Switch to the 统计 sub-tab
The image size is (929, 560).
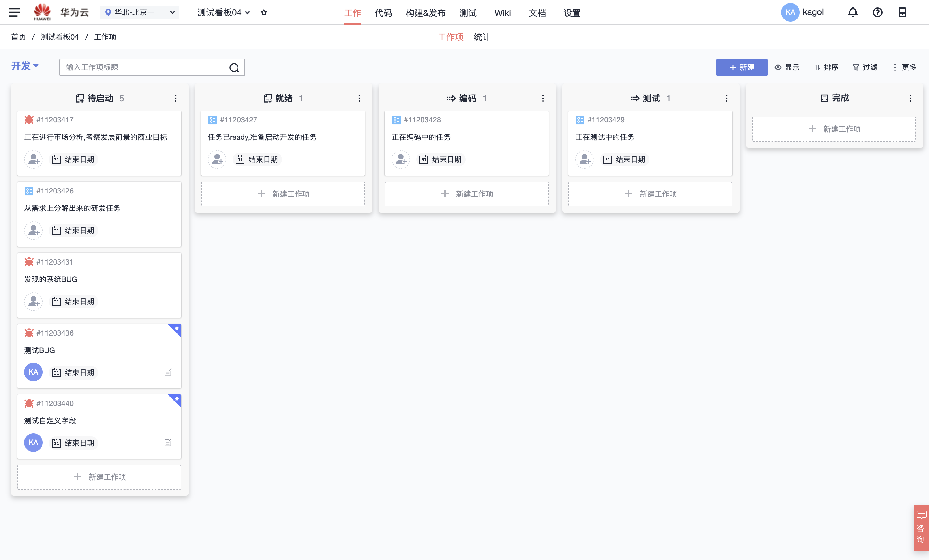(482, 37)
